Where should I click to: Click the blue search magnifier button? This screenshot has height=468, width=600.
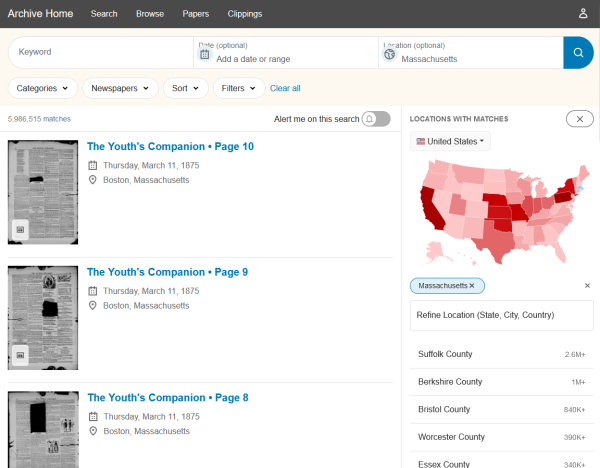[x=578, y=52]
